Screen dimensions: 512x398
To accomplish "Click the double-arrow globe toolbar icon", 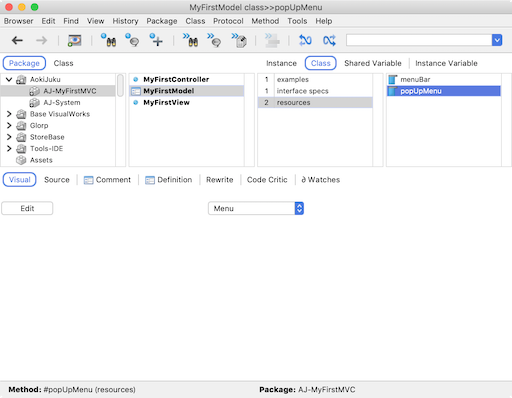I will [x=239, y=40].
